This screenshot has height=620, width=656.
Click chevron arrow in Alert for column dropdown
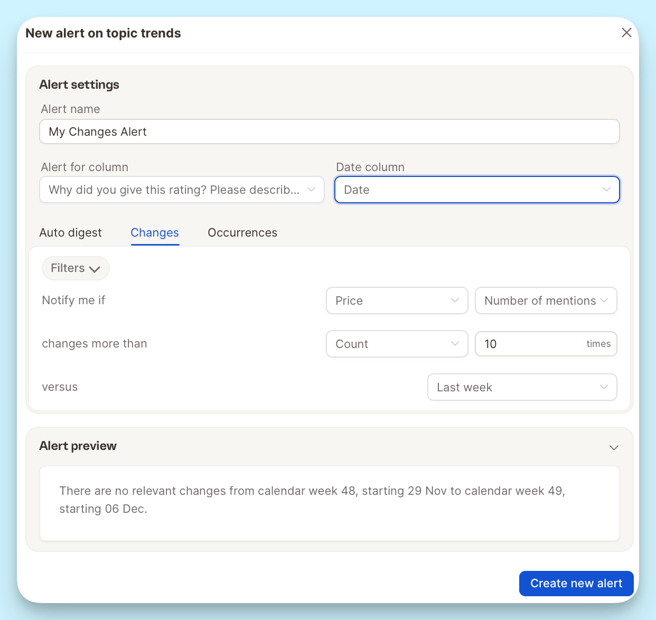click(311, 190)
